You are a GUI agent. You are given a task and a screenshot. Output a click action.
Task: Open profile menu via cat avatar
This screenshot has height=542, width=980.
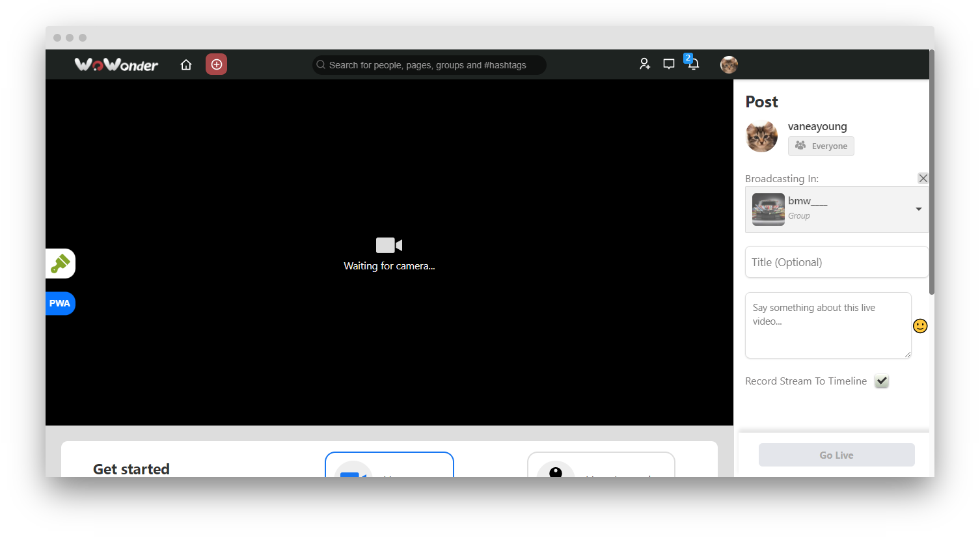click(x=729, y=64)
